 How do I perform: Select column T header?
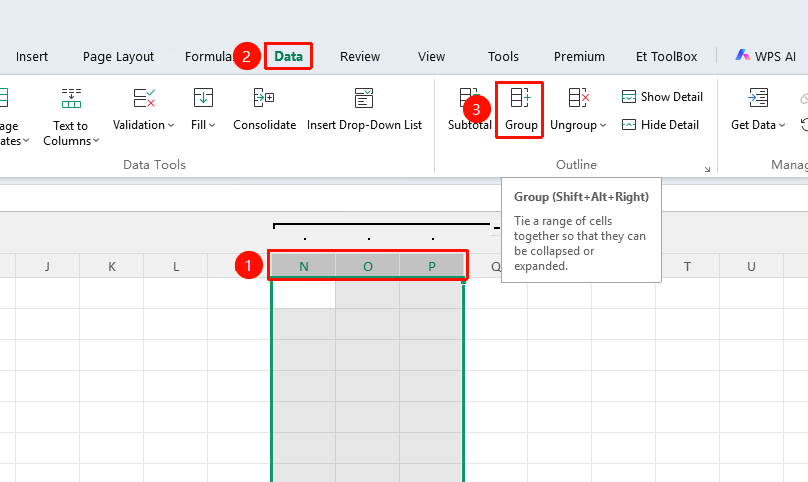coord(687,266)
